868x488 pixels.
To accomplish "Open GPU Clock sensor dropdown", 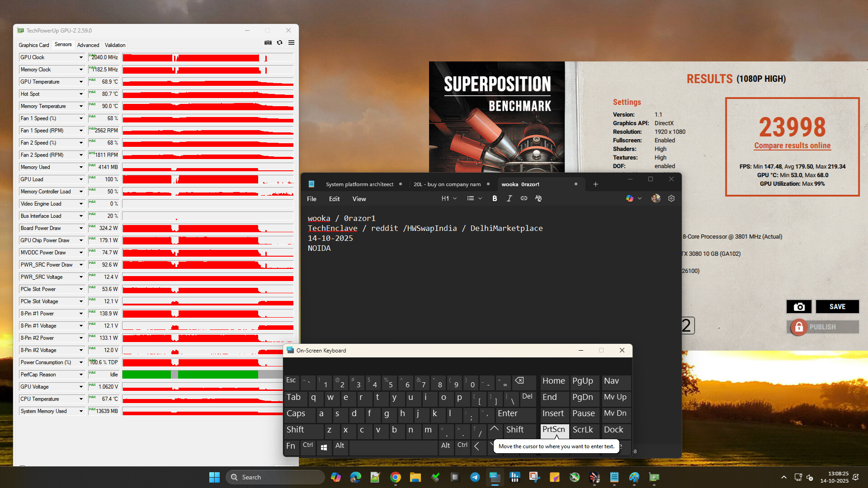I will (x=81, y=57).
